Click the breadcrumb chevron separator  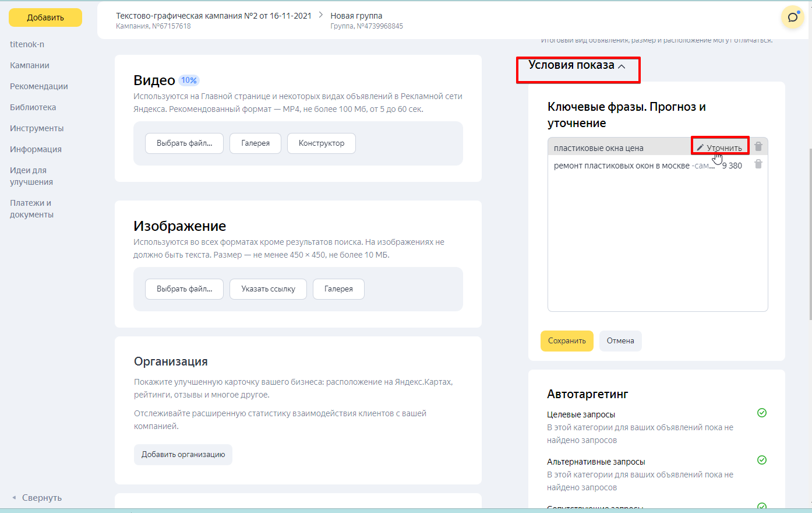(x=321, y=15)
